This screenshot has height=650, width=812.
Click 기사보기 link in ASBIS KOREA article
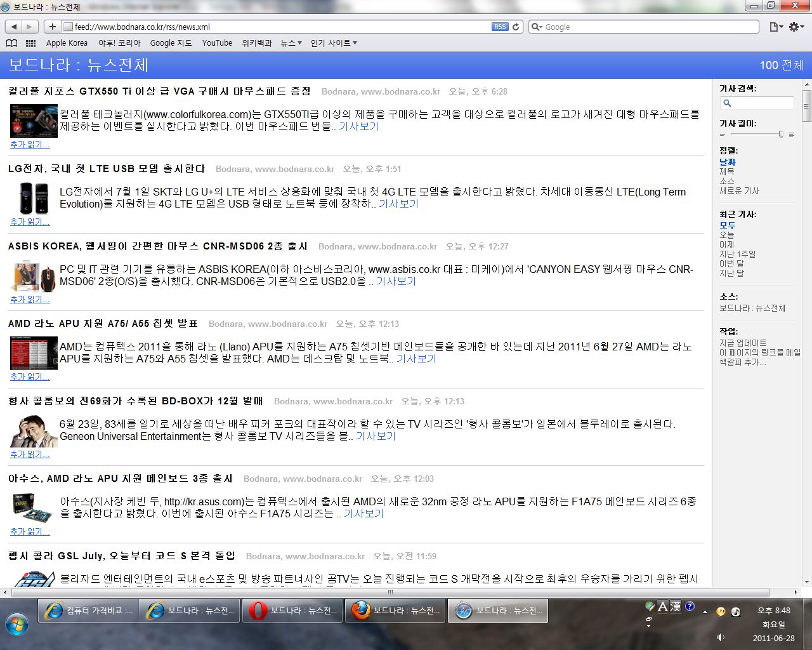tap(396, 281)
